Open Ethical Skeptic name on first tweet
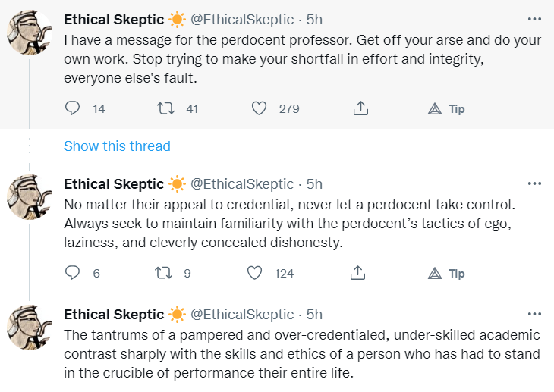Image resolution: width=554 pixels, height=392 pixels. 114,18
